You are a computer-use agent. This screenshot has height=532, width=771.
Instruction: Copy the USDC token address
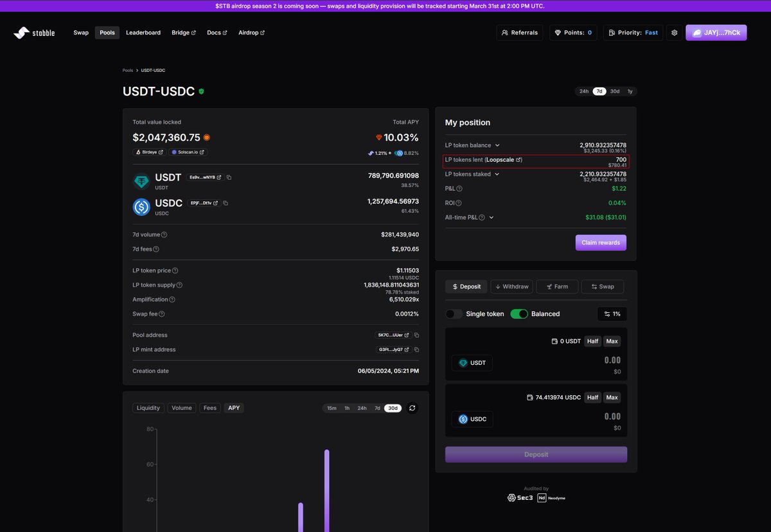click(226, 203)
